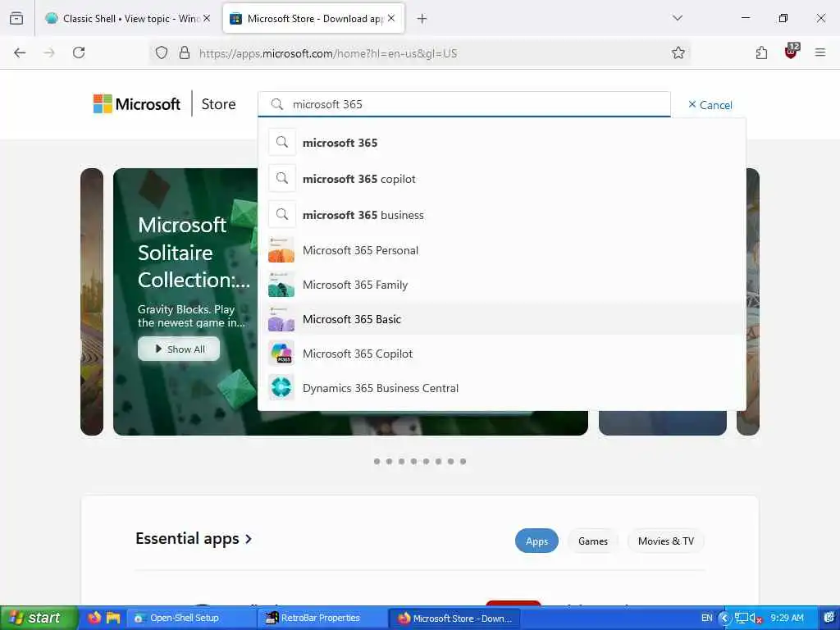Expand hidden tray icons arrow
Viewport: 840px width, 630px height.
click(x=725, y=618)
